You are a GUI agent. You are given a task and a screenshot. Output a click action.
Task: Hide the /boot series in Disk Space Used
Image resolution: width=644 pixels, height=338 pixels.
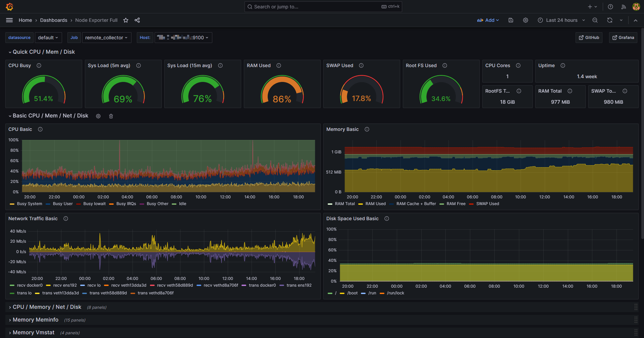pyautogui.click(x=353, y=293)
